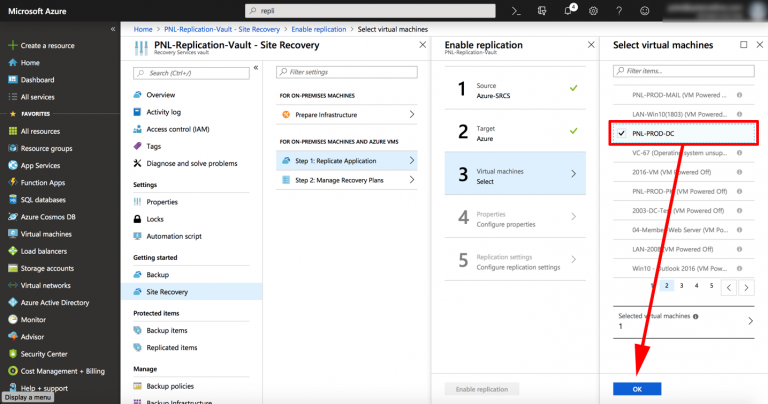Open step 2 Target Azure
The image size is (768, 404).
(515, 131)
